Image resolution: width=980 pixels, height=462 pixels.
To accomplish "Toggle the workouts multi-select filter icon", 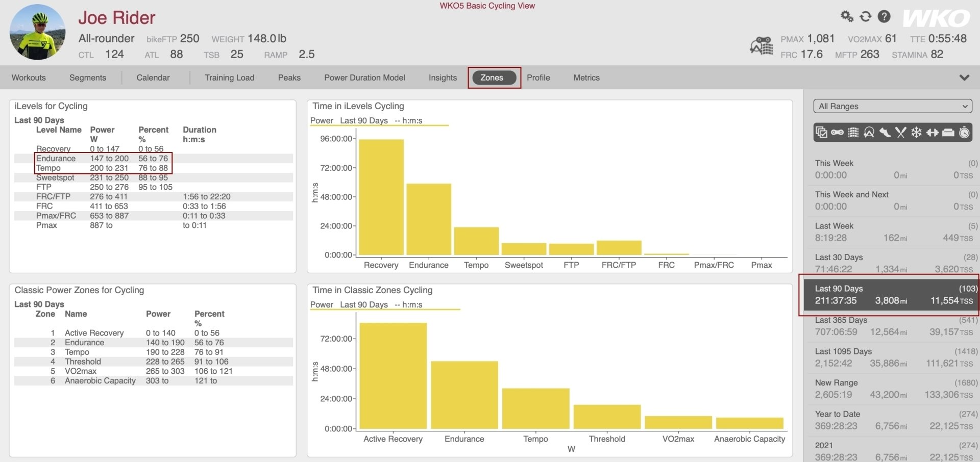I will (x=821, y=133).
